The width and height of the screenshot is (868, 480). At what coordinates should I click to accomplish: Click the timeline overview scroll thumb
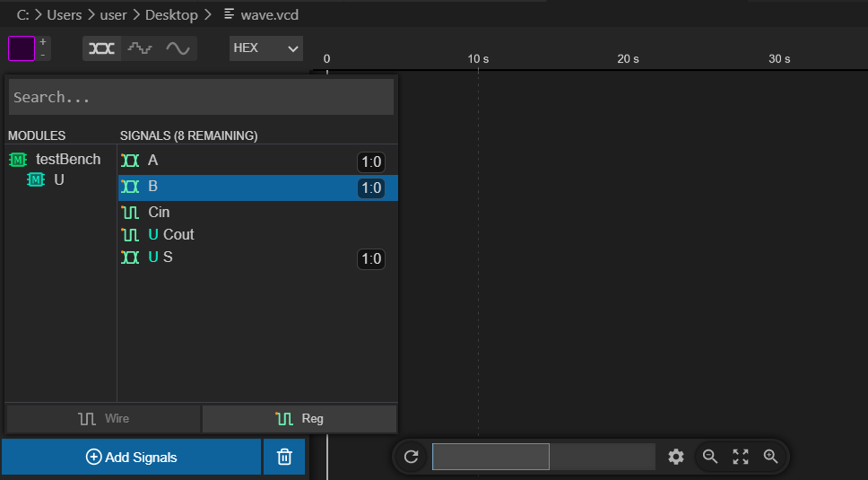pyautogui.click(x=491, y=457)
